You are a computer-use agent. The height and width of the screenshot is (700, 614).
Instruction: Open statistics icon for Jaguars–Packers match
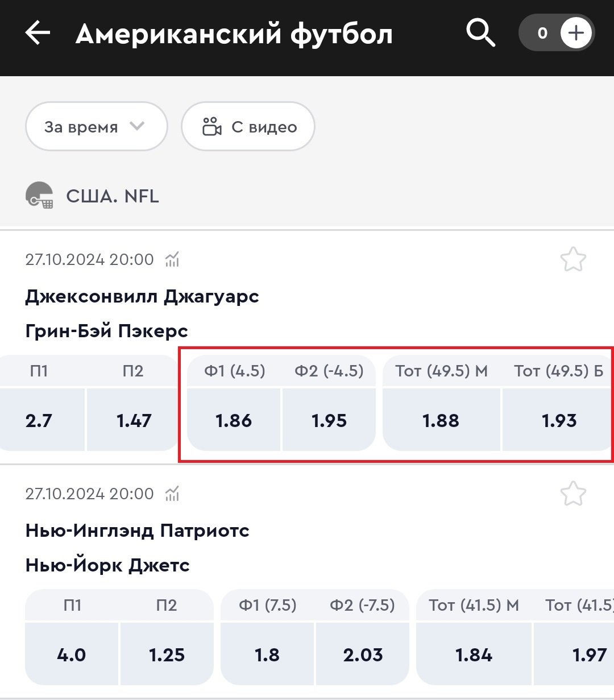tap(172, 260)
